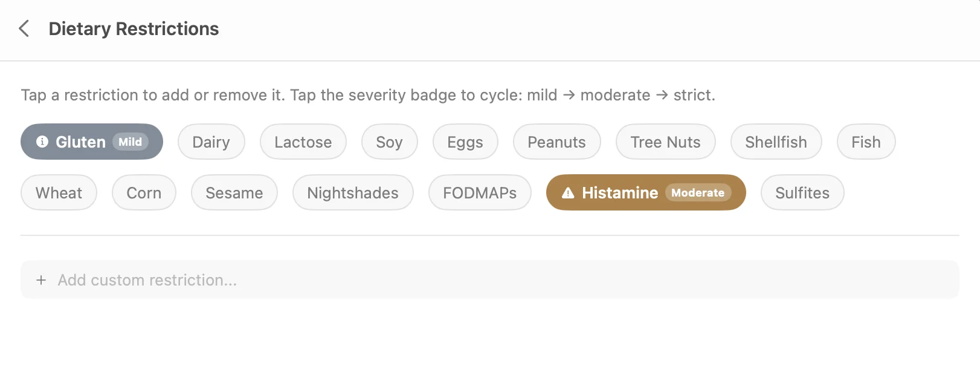This screenshot has width=980, height=369.
Task: Cycle the Moderate severity badge on Histamine
Action: pos(698,192)
